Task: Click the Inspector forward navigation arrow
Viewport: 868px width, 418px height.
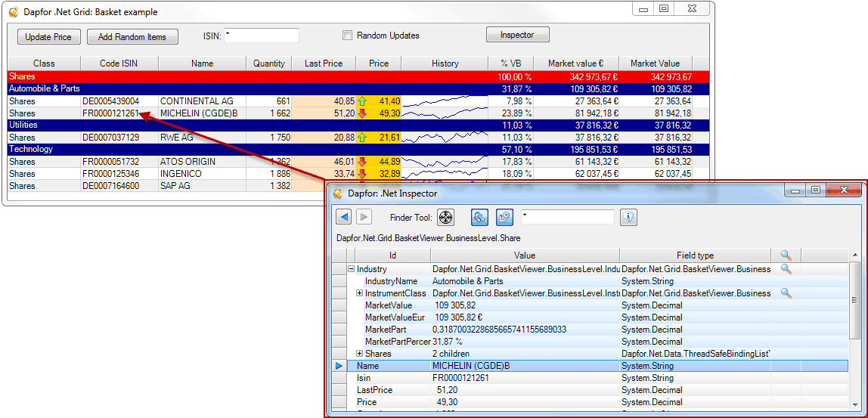Action: [x=364, y=217]
